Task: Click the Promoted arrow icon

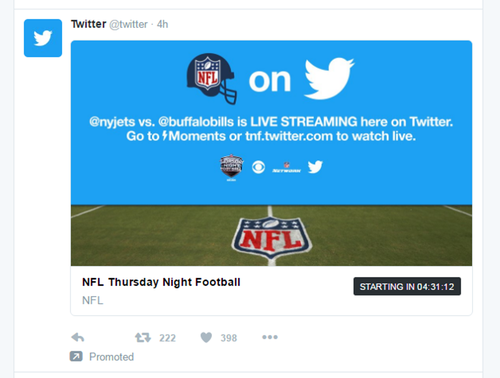Action: pos(76,357)
